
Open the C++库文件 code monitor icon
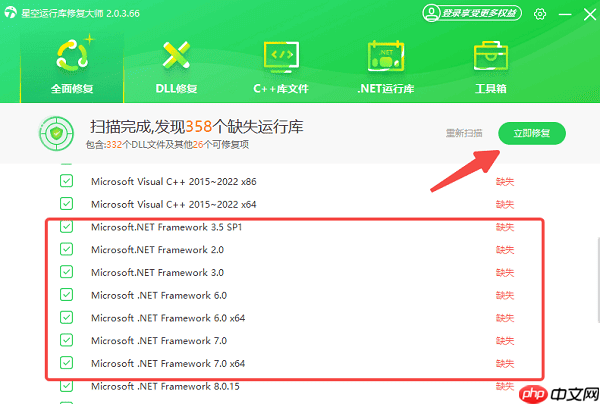click(281, 57)
